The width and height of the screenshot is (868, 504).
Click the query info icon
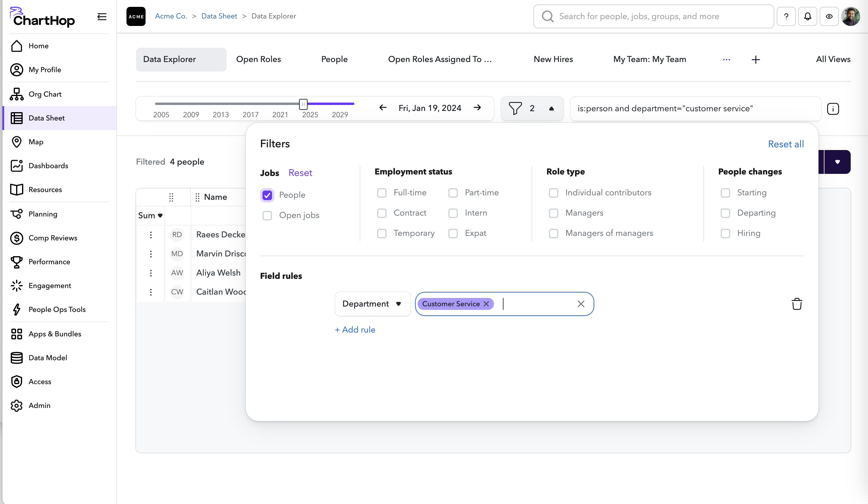coord(833,109)
